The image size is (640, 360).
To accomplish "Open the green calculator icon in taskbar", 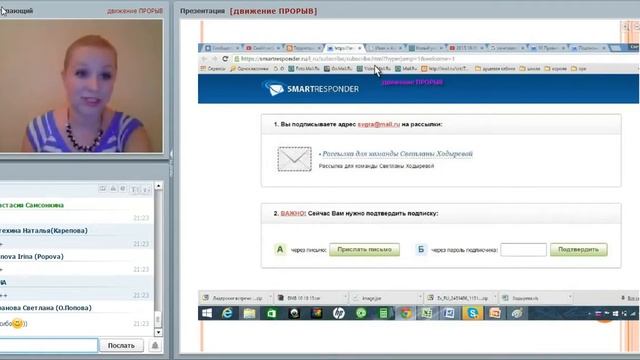I will point(383,313).
